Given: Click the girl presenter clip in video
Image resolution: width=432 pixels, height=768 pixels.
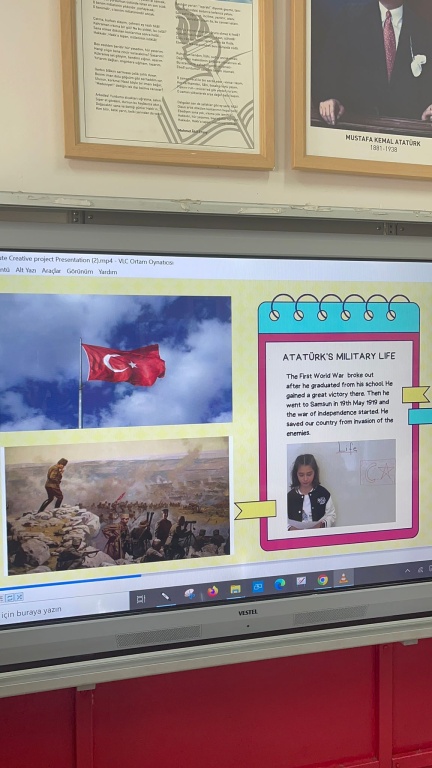Looking at the screenshot, I should [x=341, y=485].
